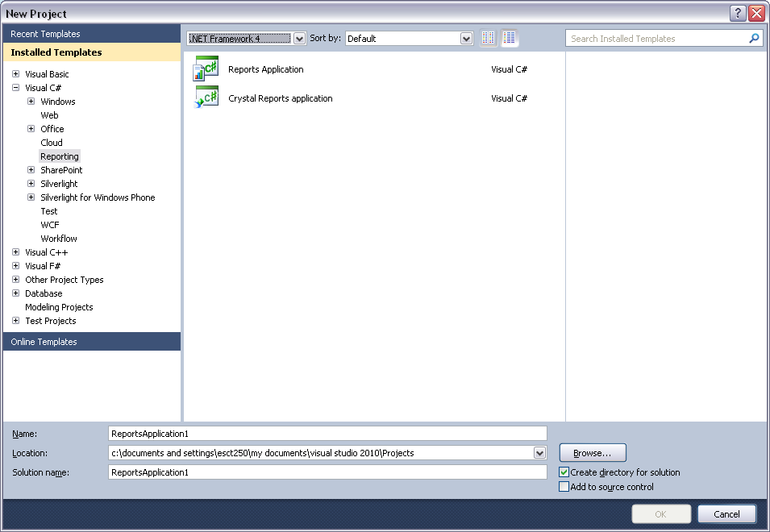Select the Cloud category
Viewport: 770px width, 532px height.
[52, 143]
